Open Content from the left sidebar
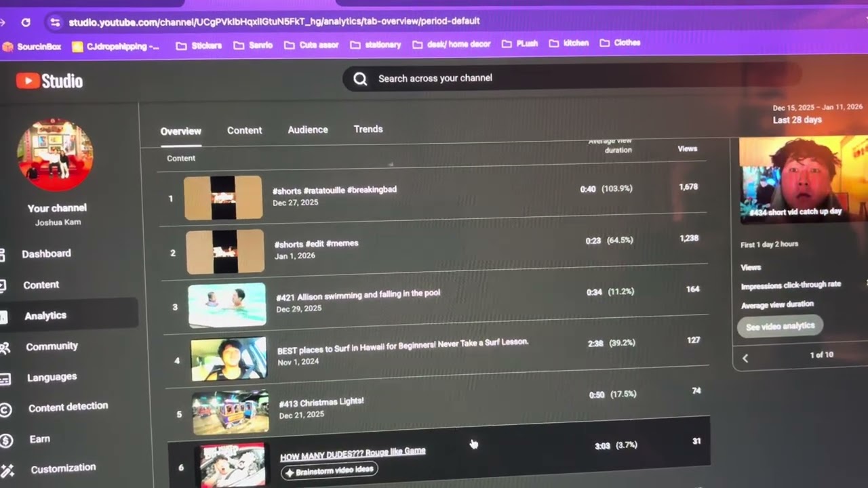868x488 pixels. point(41,285)
